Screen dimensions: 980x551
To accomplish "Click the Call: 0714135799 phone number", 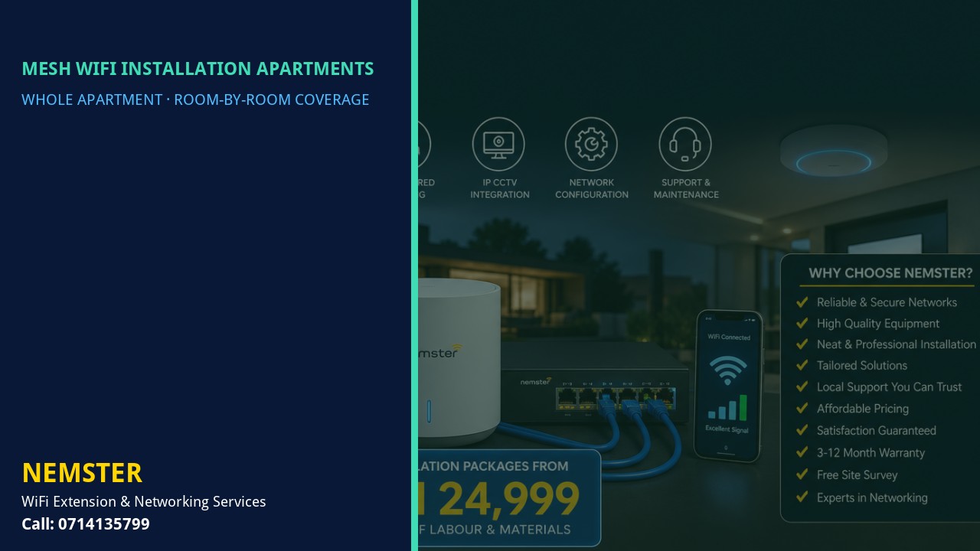I will point(86,524).
